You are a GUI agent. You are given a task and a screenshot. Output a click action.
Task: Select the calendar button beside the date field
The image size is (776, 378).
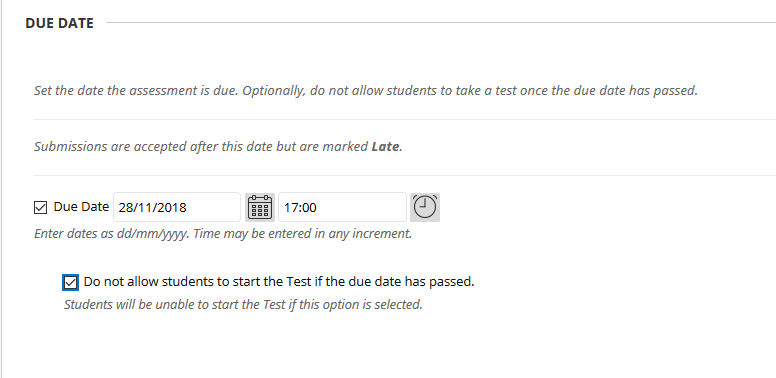(260, 207)
